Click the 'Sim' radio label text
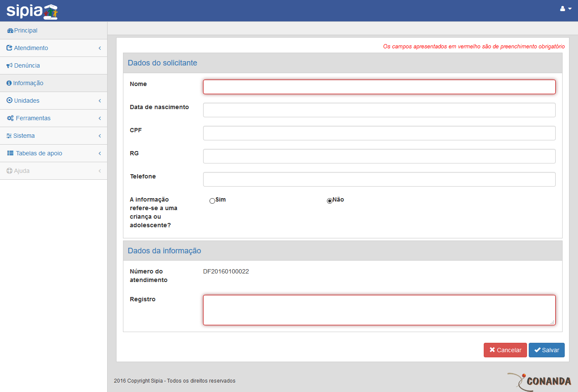The height and width of the screenshot is (392, 578). pyautogui.click(x=221, y=199)
